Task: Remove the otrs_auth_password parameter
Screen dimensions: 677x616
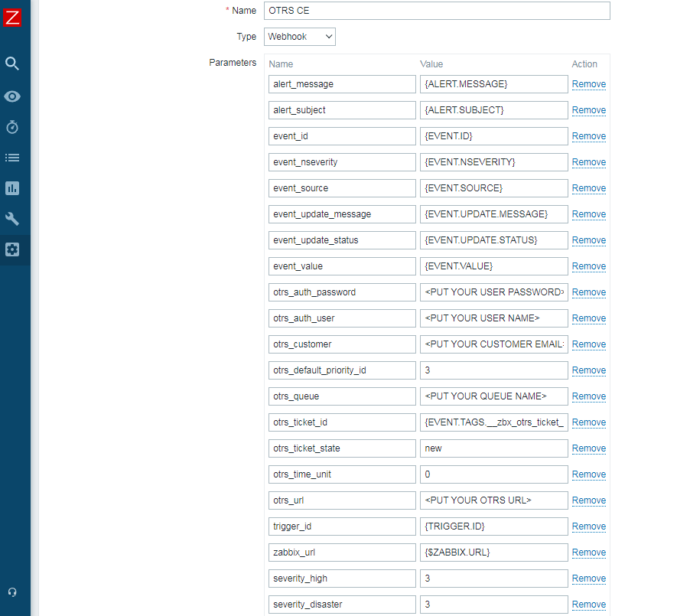Action: coord(588,292)
